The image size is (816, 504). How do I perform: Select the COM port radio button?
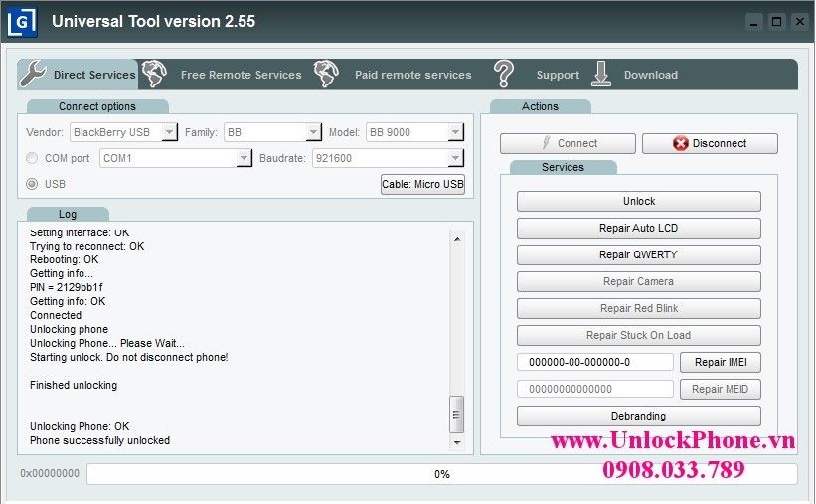33,158
